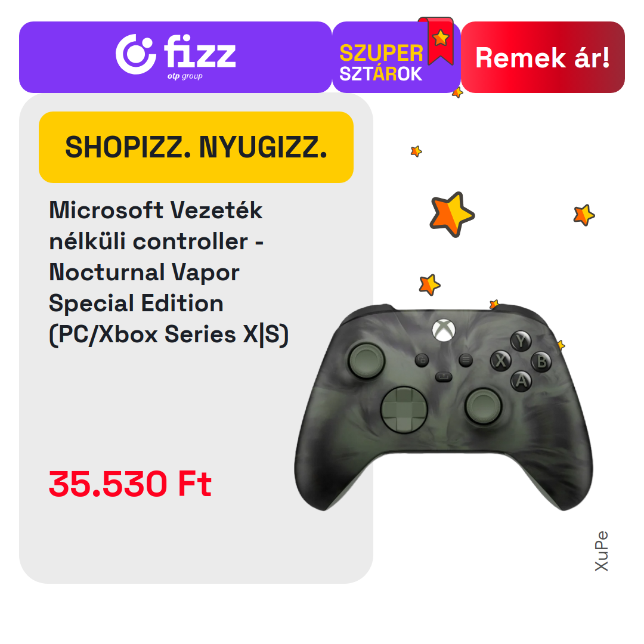Image resolution: width=644 pixels, height=644 pixels.
Task: Click the left thumbstick on the controller
Action: [x=367, y=360]
